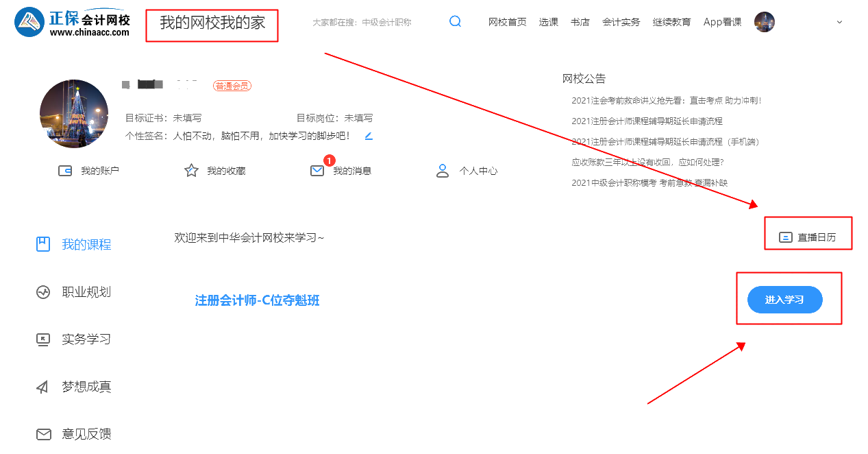Open 我的账户 via its card icon

pos(64,169)
